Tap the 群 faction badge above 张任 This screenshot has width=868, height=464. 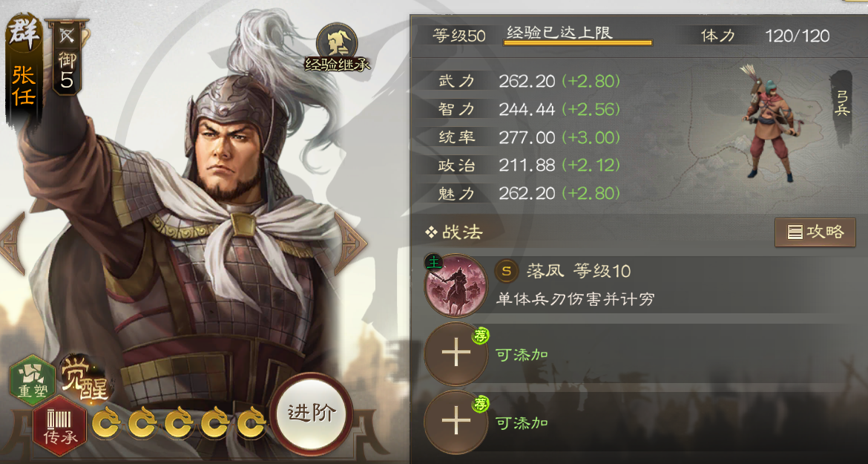pyautogui.click(x=24, y=33)
